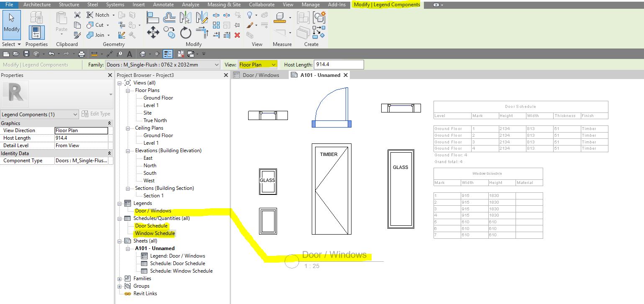Viewport: 644px width, 304px height.
Task: Select the Align tool in the Modify panel
Action: pos(153,18)
